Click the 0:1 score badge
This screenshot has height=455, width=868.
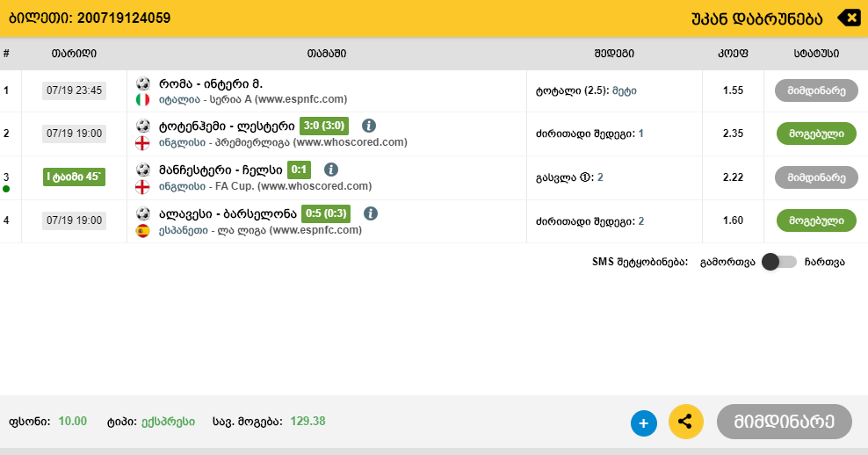click(299, 170)
